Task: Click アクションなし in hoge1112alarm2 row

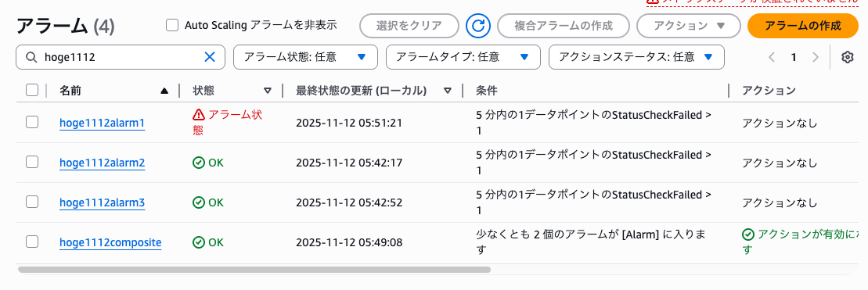Action: [x=780, y=163]
